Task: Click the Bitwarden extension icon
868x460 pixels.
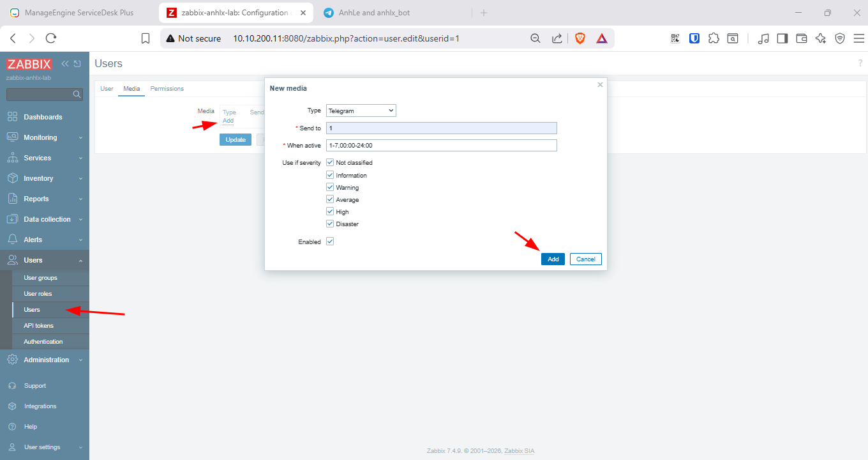Action: coord(694,38)
